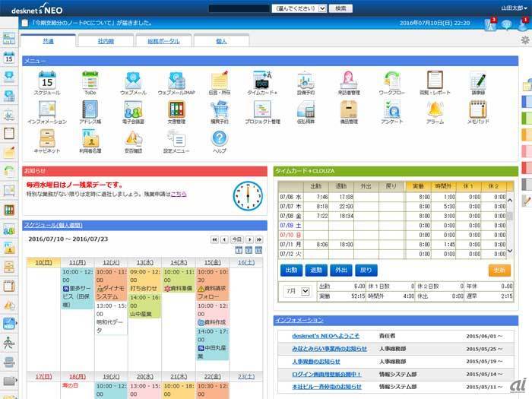
Task: Open the overtime application link in notice
Action: (x=179, y=194)
